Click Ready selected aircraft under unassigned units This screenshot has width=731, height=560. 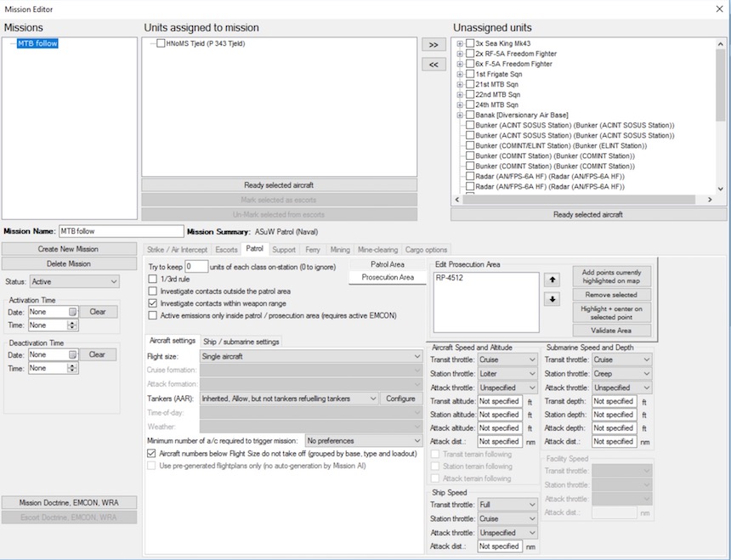[588, 215]
